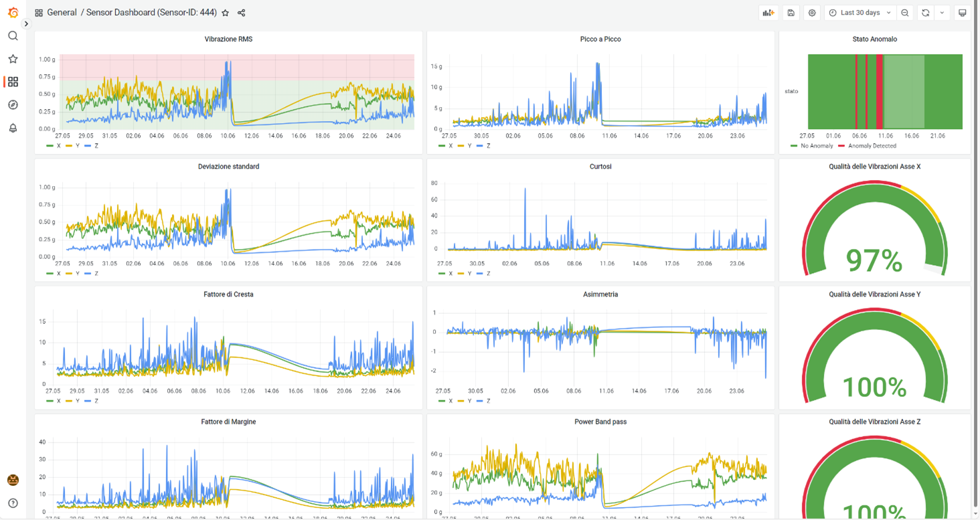Open Qualità delle Vibrazioni Asse Y menu
The image size is (980, 520).
[875, 294]
